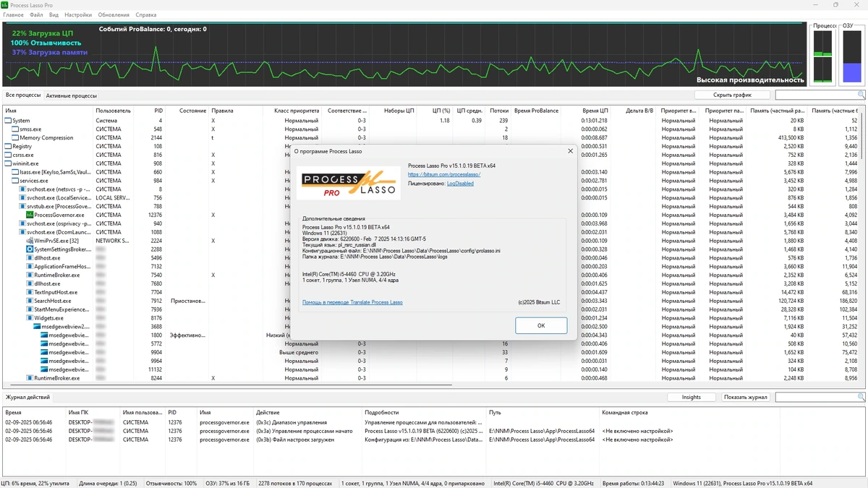Click the StartMenuExperience process icon
The width and height of the screenshot is (868, 488).
click(x=30, y=309)
